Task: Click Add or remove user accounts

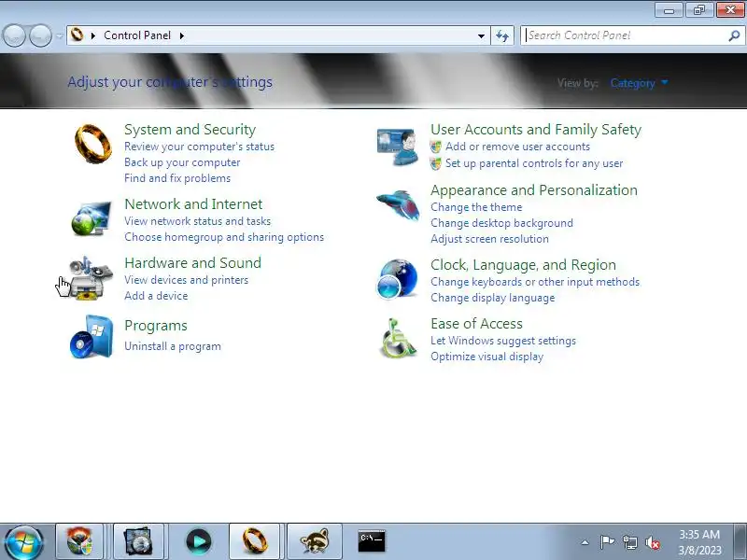Action: click(518, 147)
